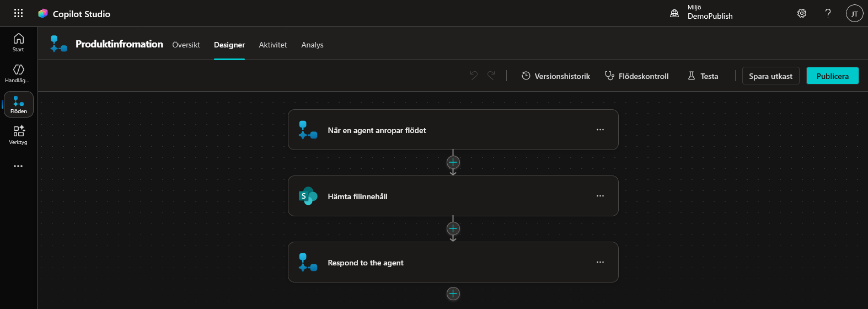Viewport: 868px width, 309px height.
Task: Open the app launcher waffle icon
Action: coord(18,13)
